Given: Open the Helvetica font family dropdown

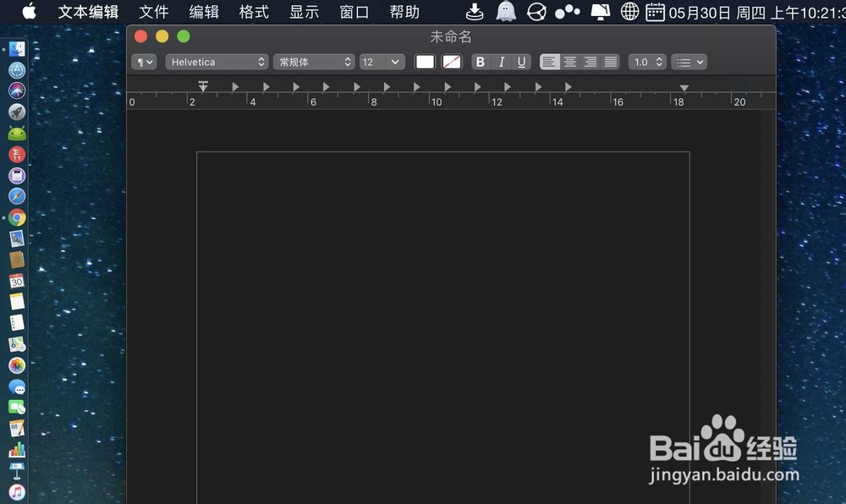Looking at the screenshot, I should 217,62.
